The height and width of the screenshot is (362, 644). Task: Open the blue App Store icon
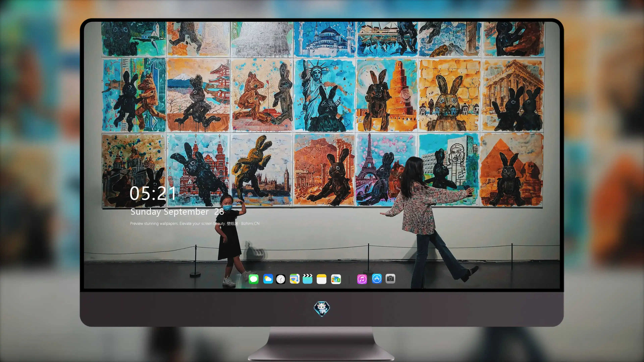tap(377, 279)
